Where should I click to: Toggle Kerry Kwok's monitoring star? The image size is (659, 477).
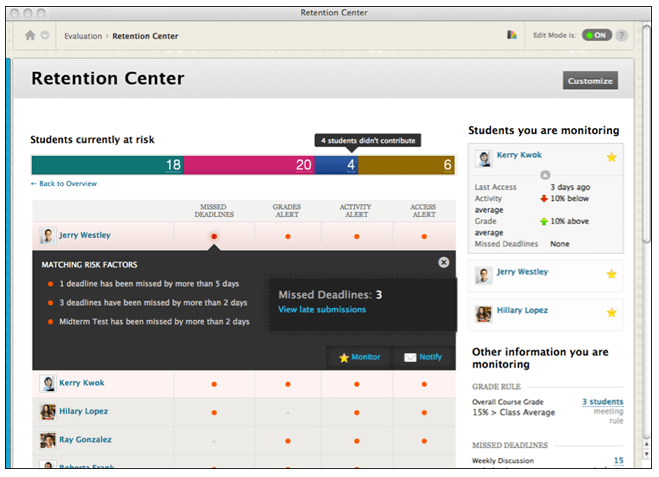point(612,158)
